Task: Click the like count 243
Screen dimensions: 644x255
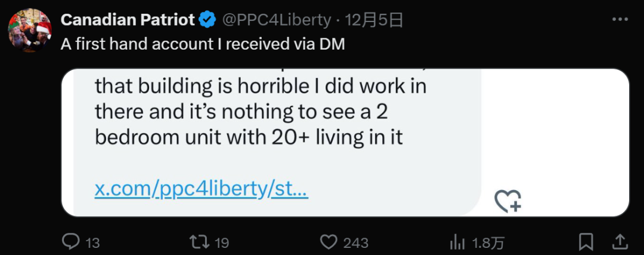Action: [355, 243]
